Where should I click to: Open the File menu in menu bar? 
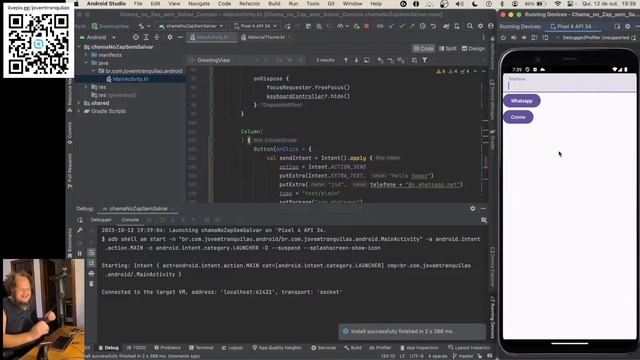pos(138,4)
